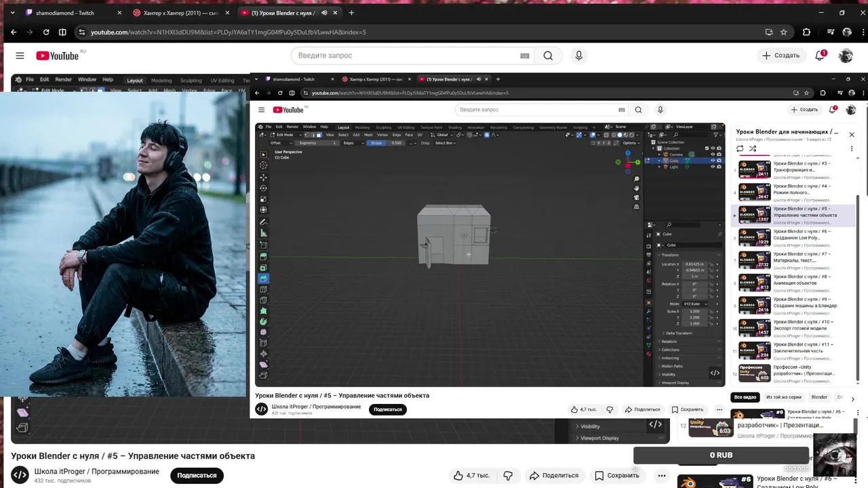Pick the 3D Cursor tool in Blender
The width and height of the screenshot is (868, 488).
[x=263, y=165]
